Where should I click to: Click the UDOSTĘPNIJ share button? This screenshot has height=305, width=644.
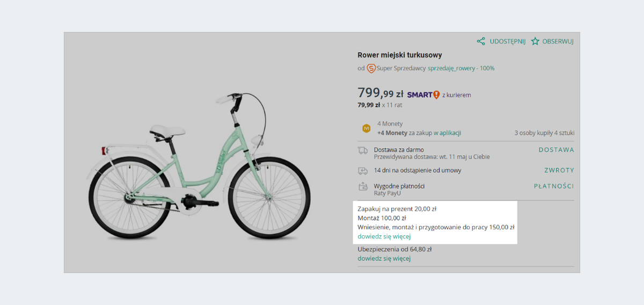coord(507,41)
